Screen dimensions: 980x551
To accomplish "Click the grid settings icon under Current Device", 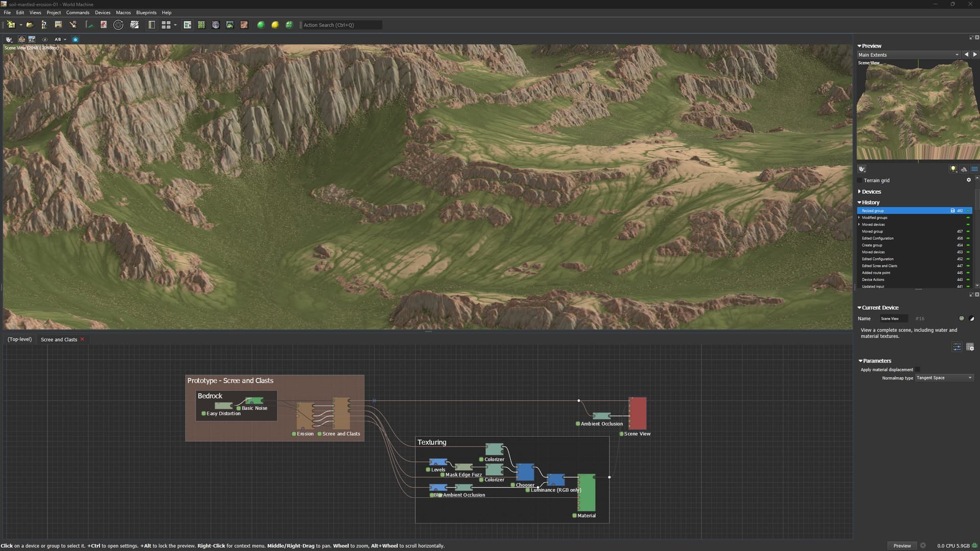I will [x=970, y=347].
